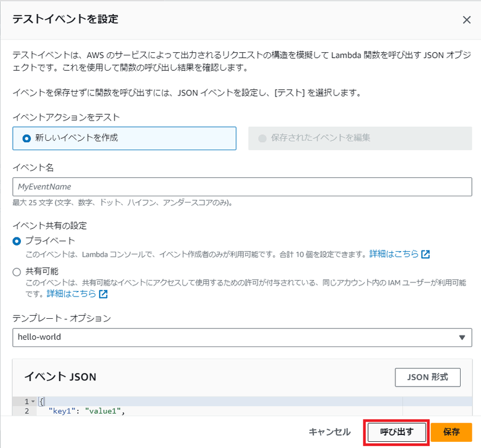Select the プライベート sharing option

click(17, 241)
